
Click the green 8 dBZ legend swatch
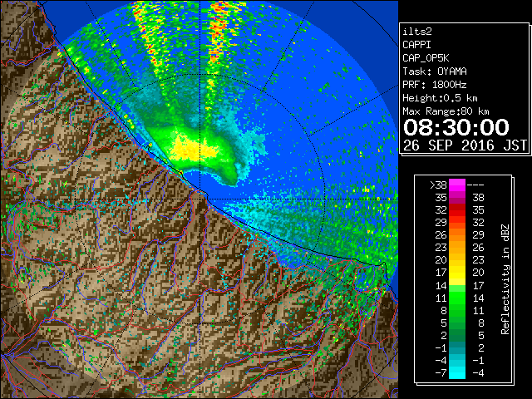pos(457,310)
